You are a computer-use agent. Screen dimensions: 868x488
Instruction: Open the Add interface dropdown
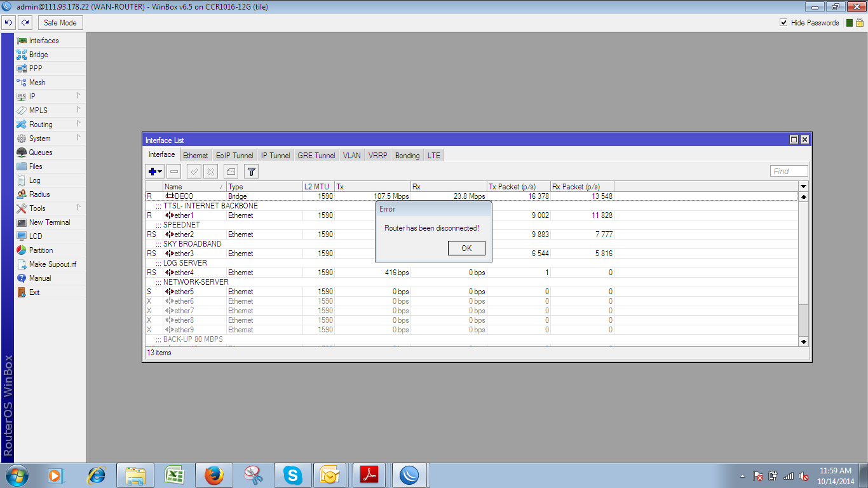[155, 172]
